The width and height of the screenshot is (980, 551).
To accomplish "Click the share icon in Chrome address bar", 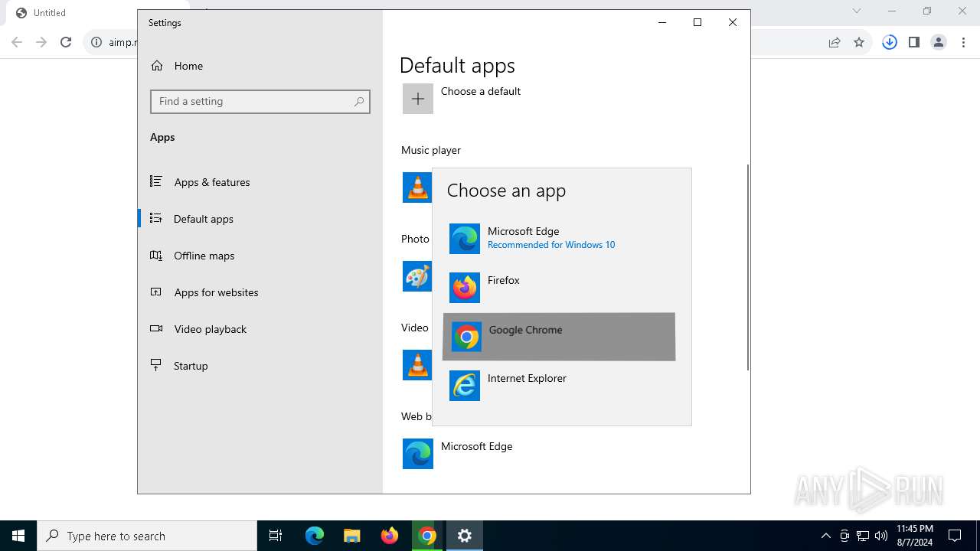I will click(835, 43).
